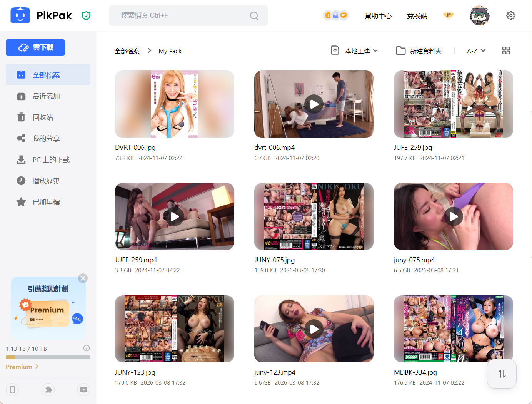Click the green security shield icon
532x404 pixels.
pos(86,16)
